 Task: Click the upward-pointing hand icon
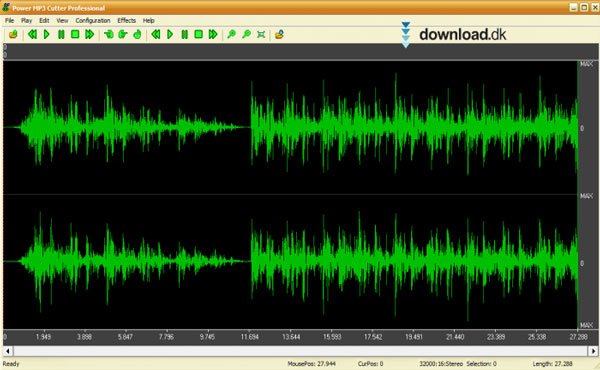[137, 34]
